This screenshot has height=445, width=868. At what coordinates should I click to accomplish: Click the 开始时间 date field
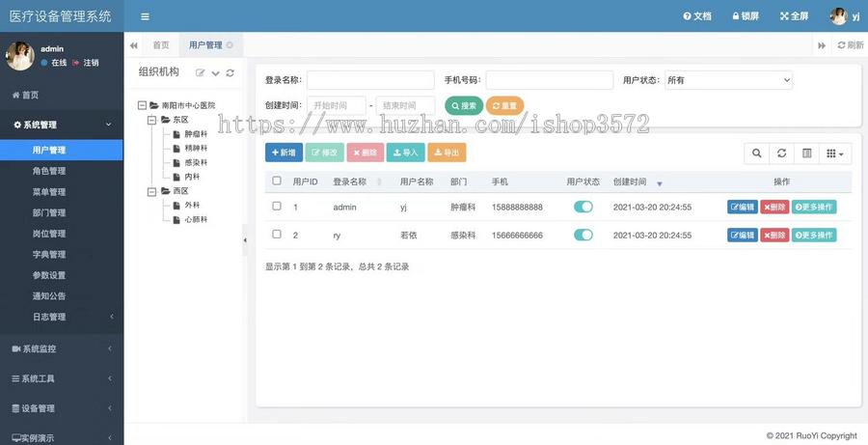(337, 105)
